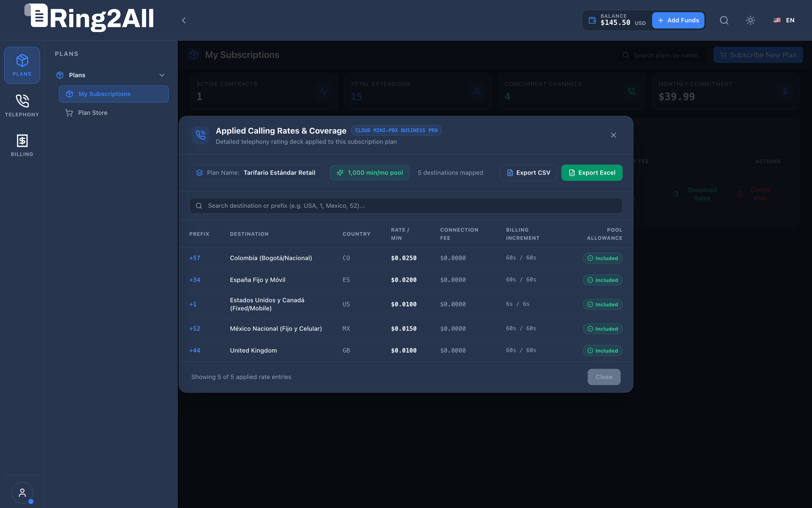
Task: Focus the search plans by name field
Action: pyautogui.click(x=662, y=55)
